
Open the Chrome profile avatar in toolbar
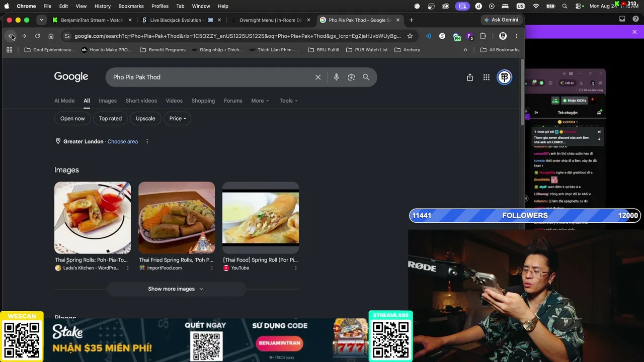[503, 36]
